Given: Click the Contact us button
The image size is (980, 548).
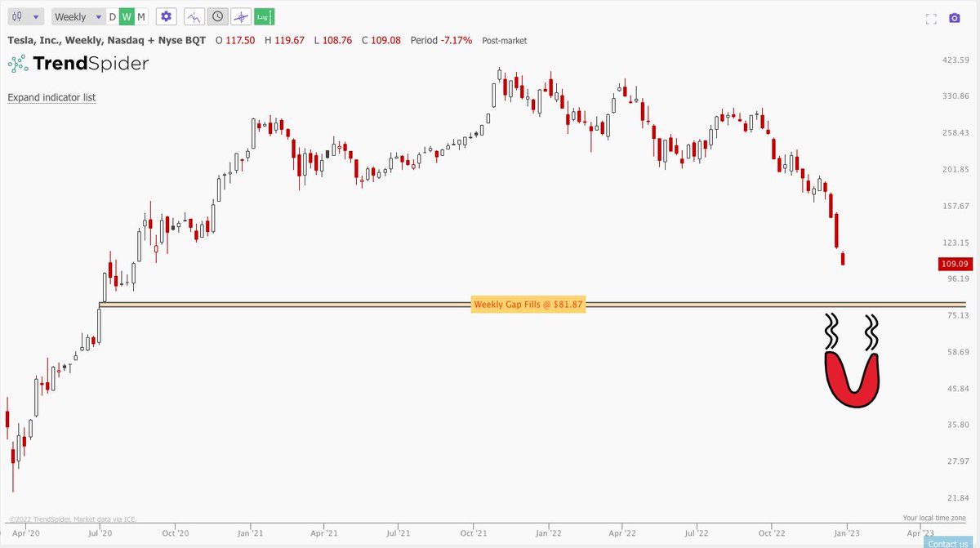Looking at the screenshot, I should click(948, 543).
